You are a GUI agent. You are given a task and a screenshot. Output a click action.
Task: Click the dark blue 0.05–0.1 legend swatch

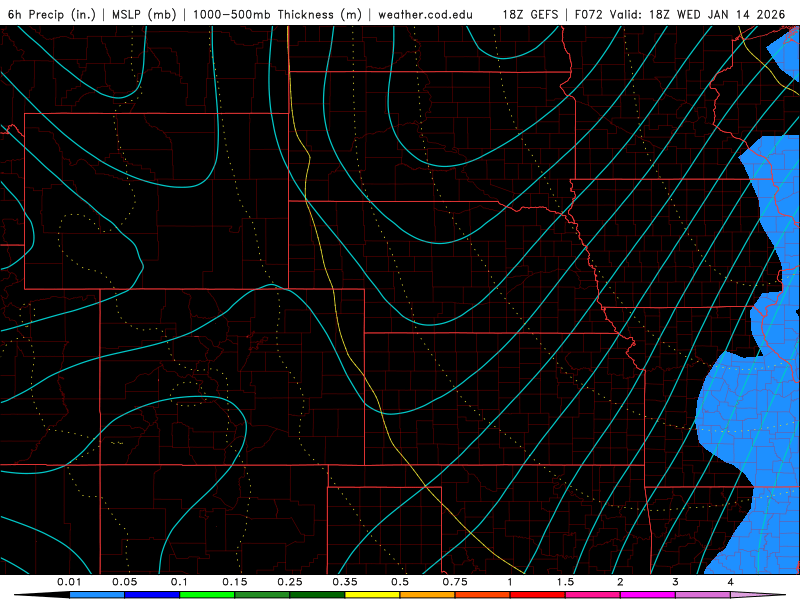[x=152, y=595]
